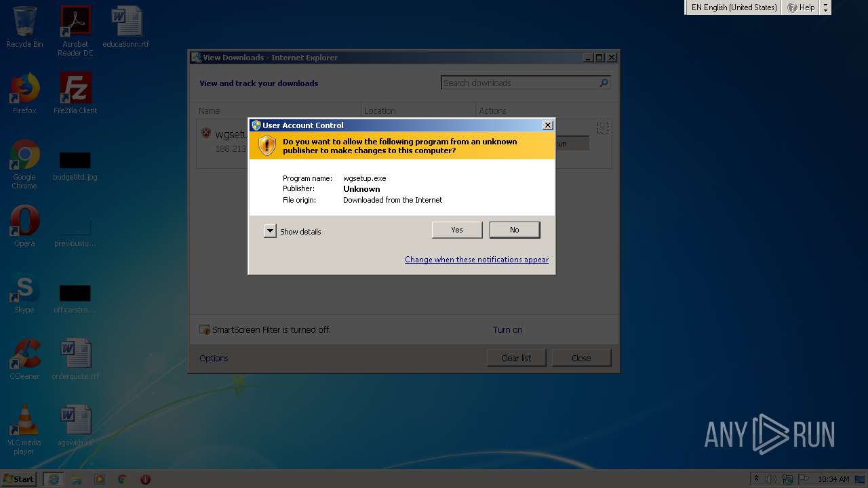Click Internet Explorer taskbar button
The image size is (868, 488).
54,479
